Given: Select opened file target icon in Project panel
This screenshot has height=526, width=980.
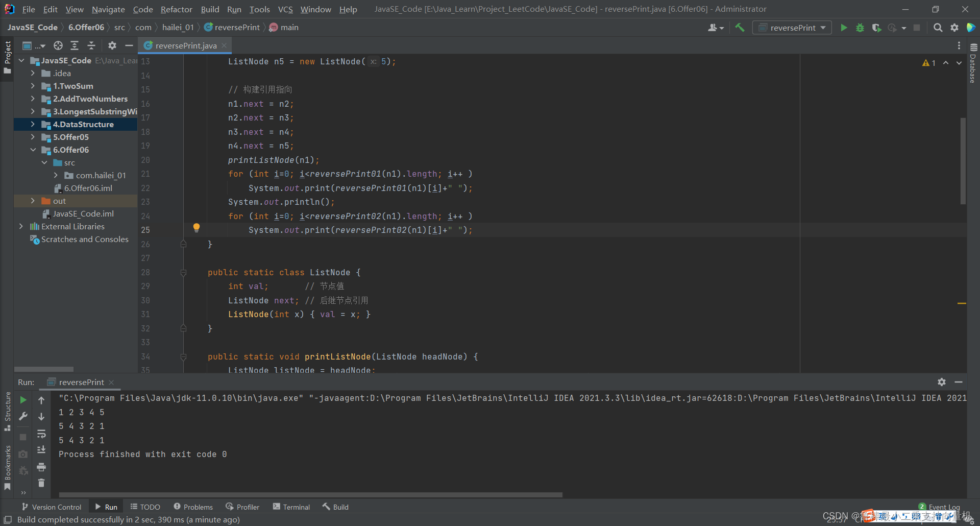Looking at the screenshot, I should click(58, 45).
